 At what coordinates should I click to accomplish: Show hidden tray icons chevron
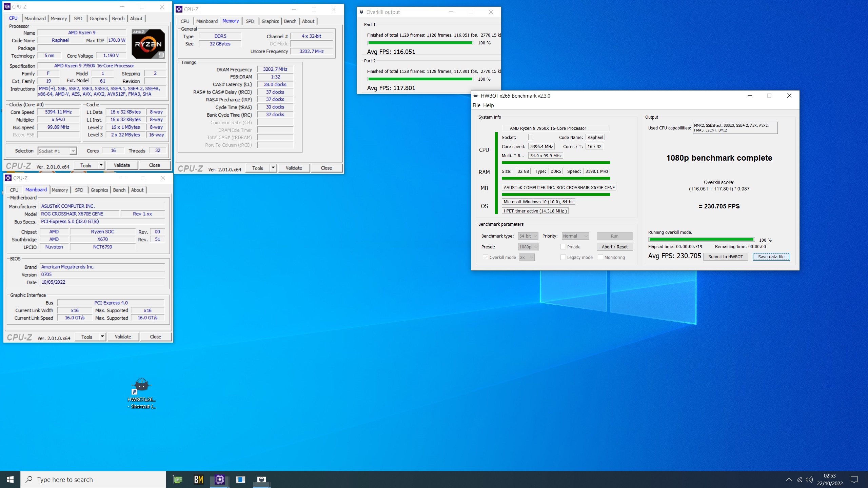789,480
